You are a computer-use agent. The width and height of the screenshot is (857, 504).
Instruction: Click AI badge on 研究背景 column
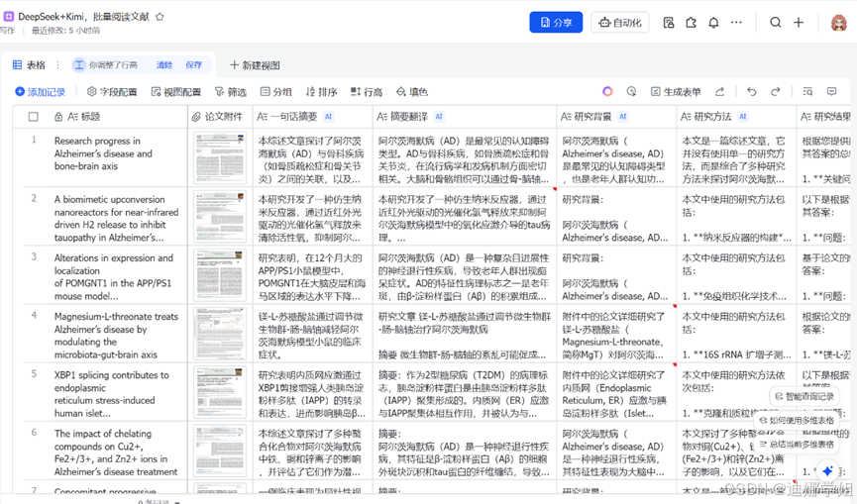click(622, 116)
